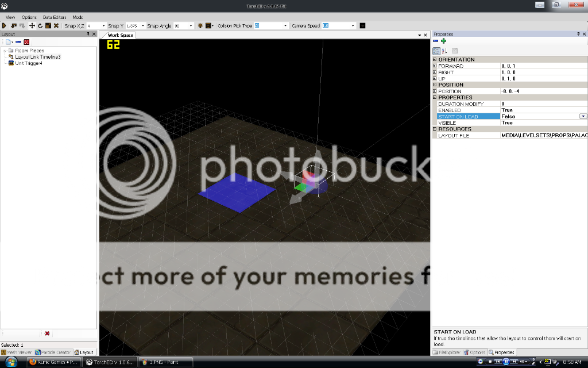Click the TorchED taskbar button
Viewport: 588px width, 368px height.
point(110,362)
